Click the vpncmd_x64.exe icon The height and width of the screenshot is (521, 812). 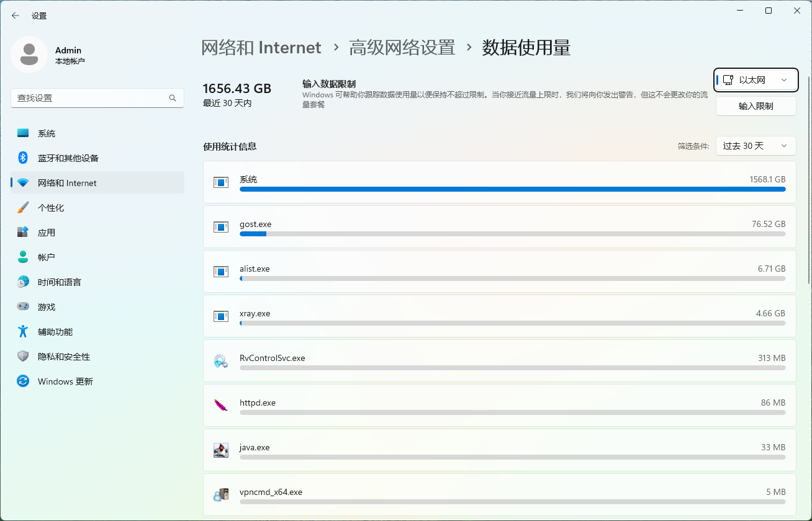tap(221, 495)
